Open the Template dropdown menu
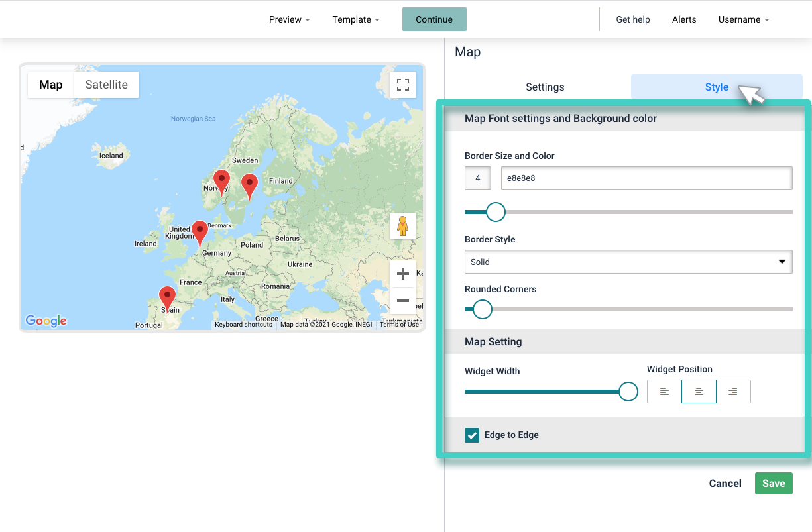Screen dimensions: 812x532 [x=356, y=19]
